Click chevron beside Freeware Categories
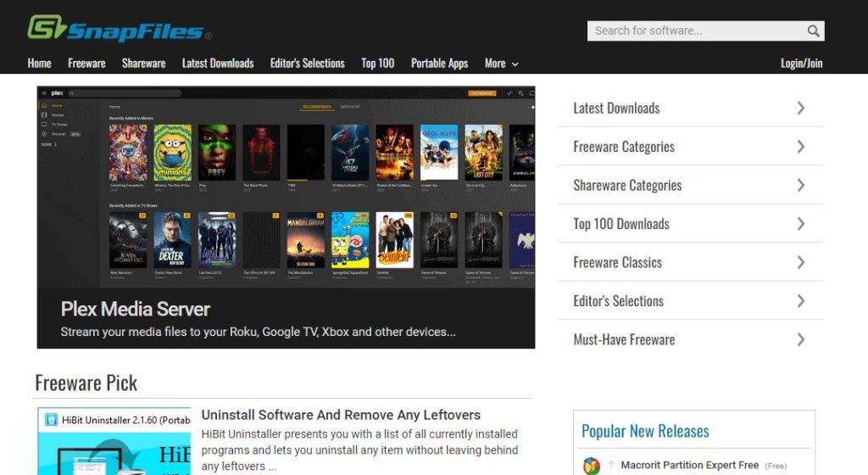868x475 pixels. pos(800,147)
